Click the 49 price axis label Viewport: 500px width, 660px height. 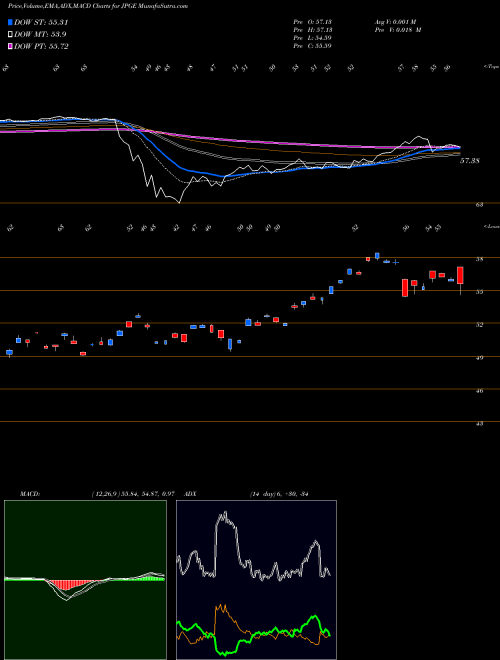click(x=479, y=358)
